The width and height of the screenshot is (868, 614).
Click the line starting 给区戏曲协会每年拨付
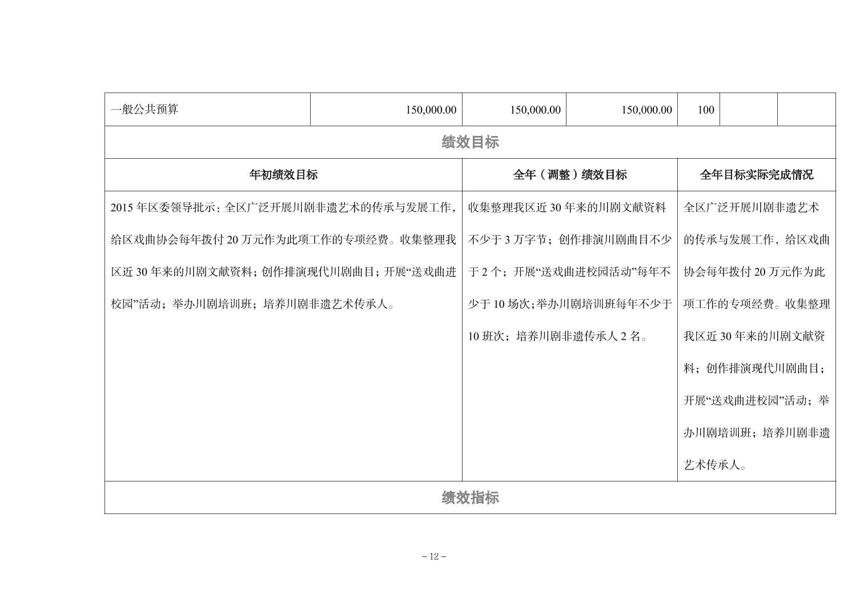(283, 240)
